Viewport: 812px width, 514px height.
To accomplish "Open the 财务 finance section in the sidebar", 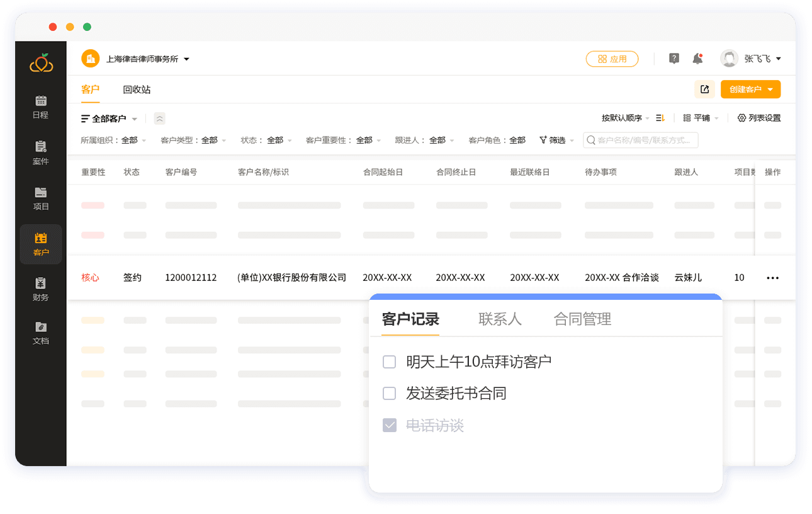I will click(x=41, y=288).
